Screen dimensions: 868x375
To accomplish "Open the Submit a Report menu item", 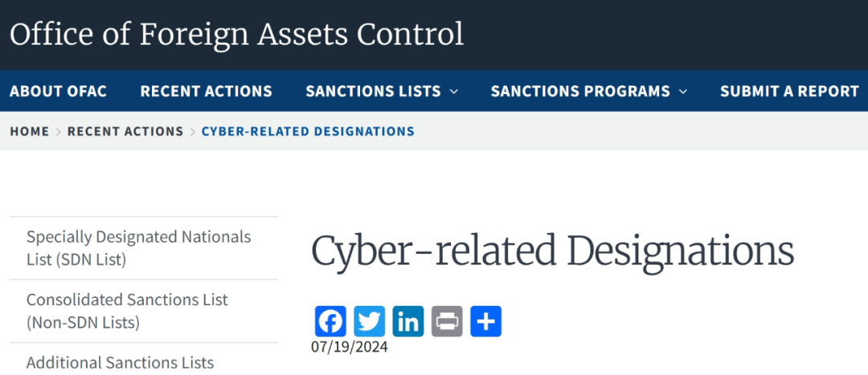I will [789, 92].
